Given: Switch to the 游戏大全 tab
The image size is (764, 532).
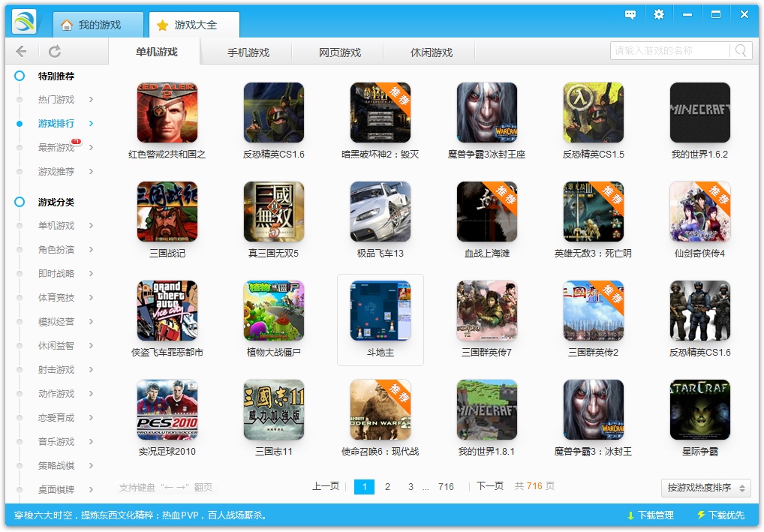Looking at the screenshot, I should (x=194, y=25).
